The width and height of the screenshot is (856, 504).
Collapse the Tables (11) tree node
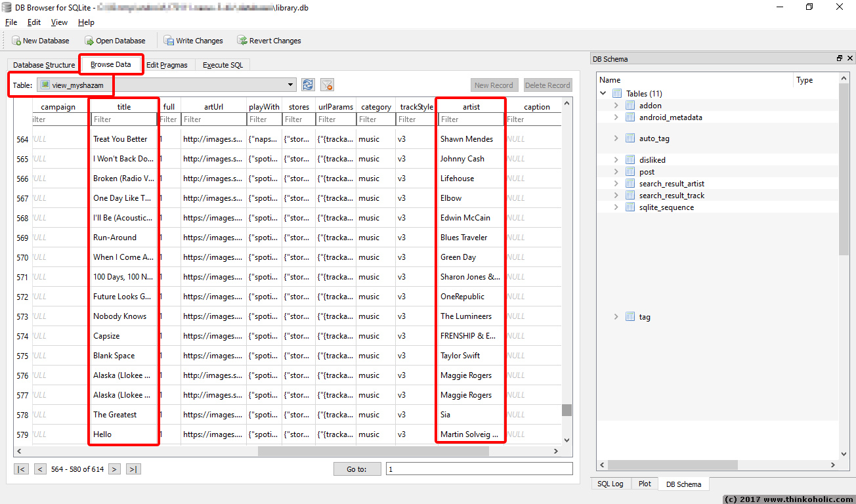click(603, 94)
